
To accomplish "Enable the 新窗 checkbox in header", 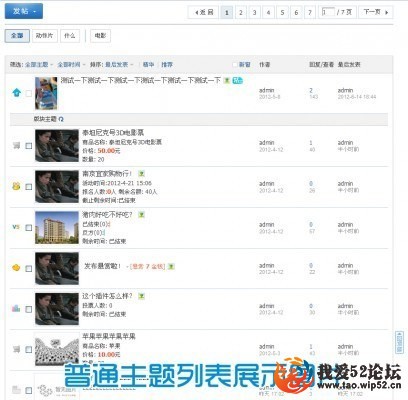I will tap(235, 64).
